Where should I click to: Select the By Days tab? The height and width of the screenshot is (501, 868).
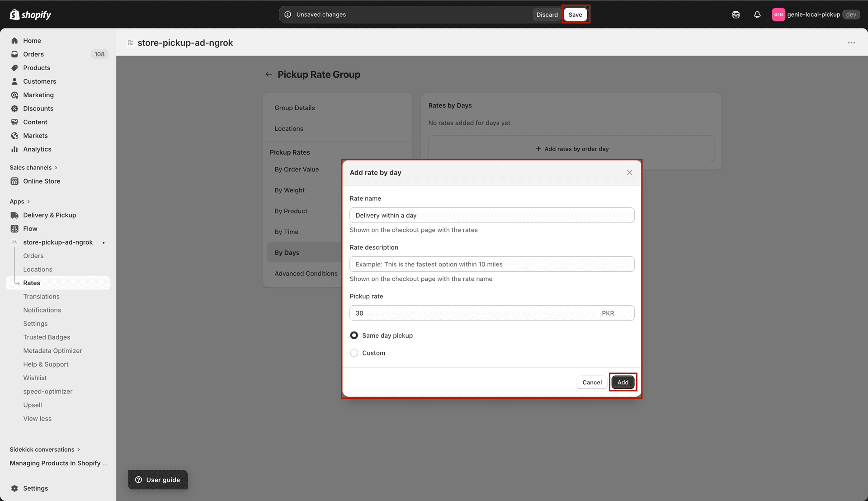pos(287,253)
